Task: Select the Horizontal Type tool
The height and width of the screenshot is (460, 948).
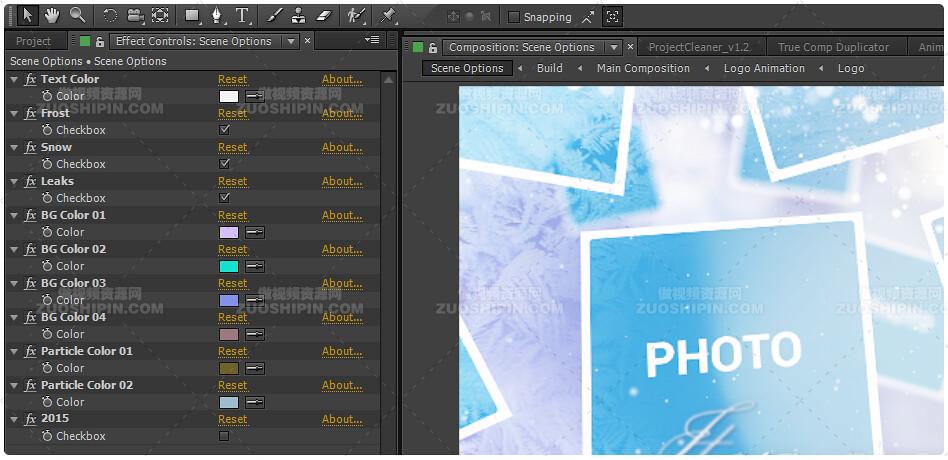Action: [x=242, y=15]
